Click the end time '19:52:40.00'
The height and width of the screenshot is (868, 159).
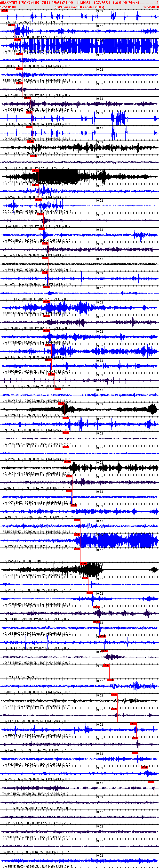[151, 7]
